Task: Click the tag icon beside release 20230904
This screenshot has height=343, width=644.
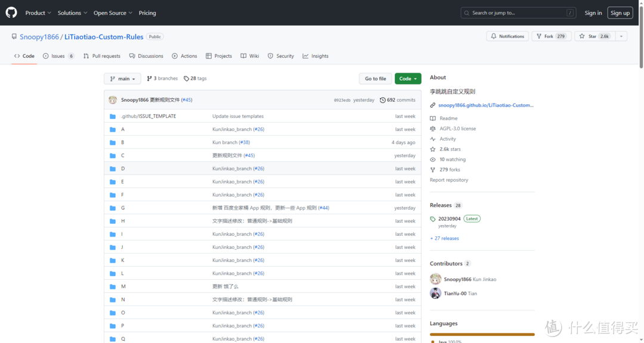Action: (x=432, y=219)
